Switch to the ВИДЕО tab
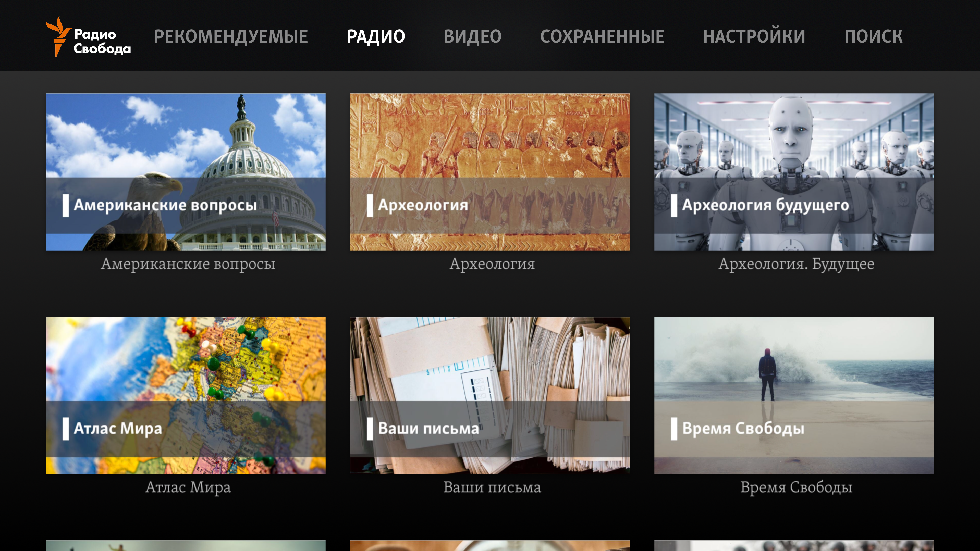The height and width of the screenshot is (551, 980). click(472, 36)
